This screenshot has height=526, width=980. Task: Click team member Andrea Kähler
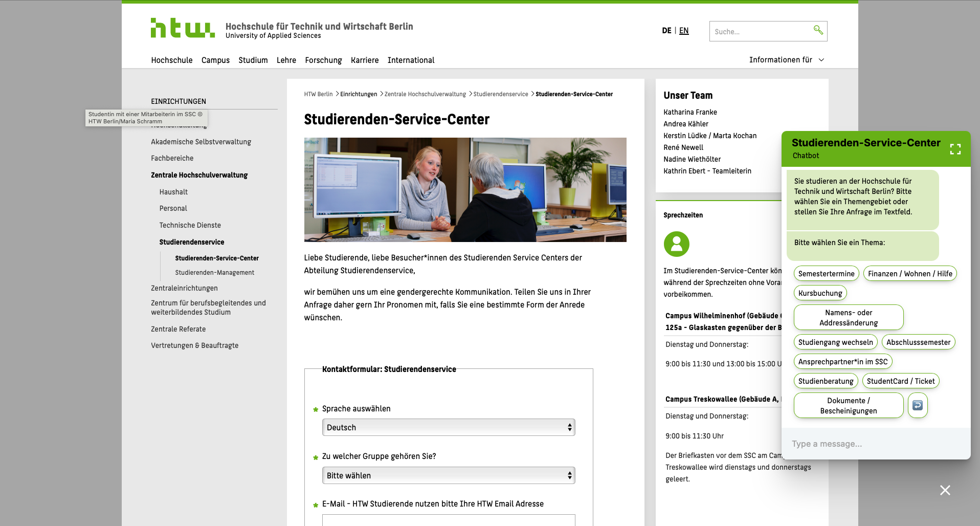(686, 124)
